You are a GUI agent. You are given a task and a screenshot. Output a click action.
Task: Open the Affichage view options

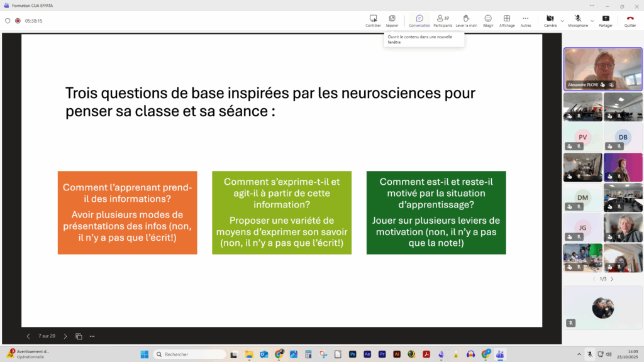click(x=506, y=21)
